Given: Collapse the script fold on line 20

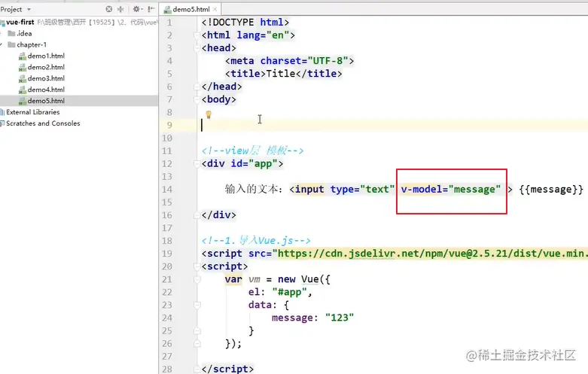Looking at the screenshot, I should click(x=197, y=266).
